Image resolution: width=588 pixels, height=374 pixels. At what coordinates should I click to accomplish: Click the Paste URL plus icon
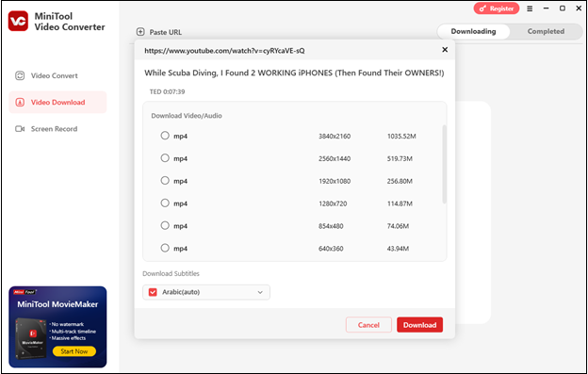140,32
